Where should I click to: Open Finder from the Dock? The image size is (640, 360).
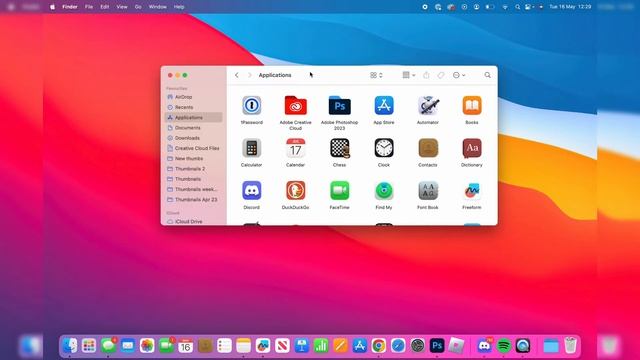(x=70, y=346)
